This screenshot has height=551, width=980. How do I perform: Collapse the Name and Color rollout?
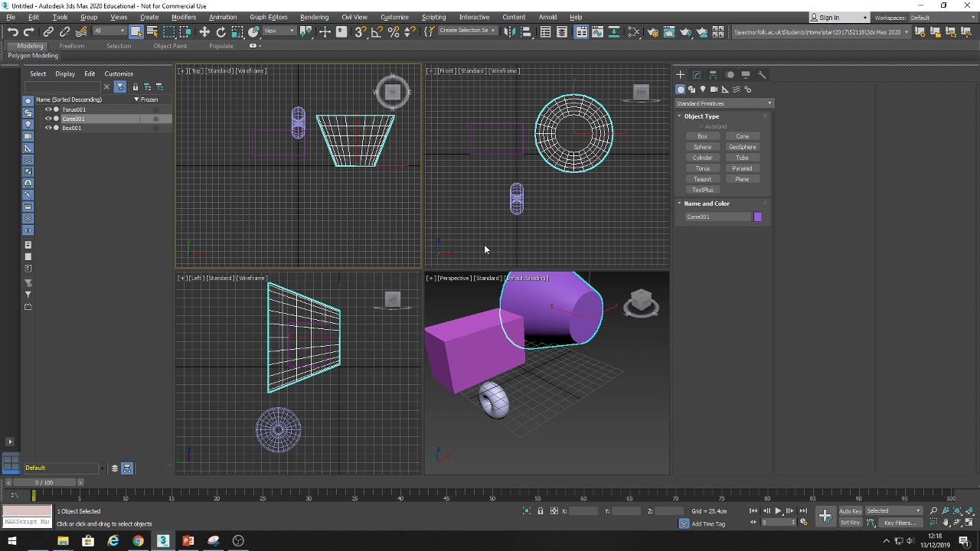point(707,204)
